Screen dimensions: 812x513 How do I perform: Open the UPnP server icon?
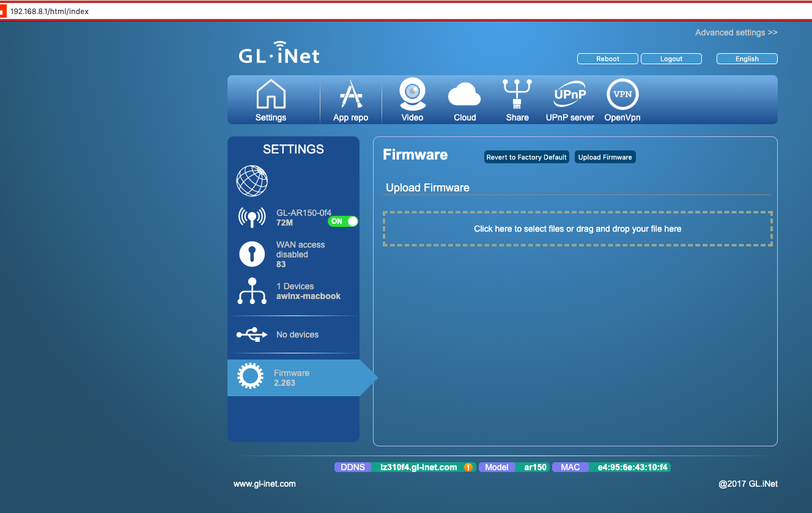[x=570, y=95]
